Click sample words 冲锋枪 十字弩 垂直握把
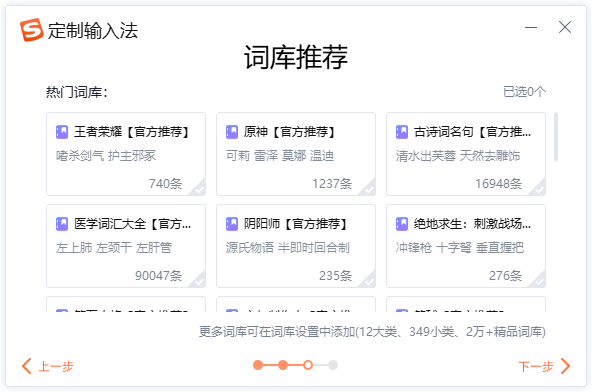The image size is (592, 392). point(460,248)
